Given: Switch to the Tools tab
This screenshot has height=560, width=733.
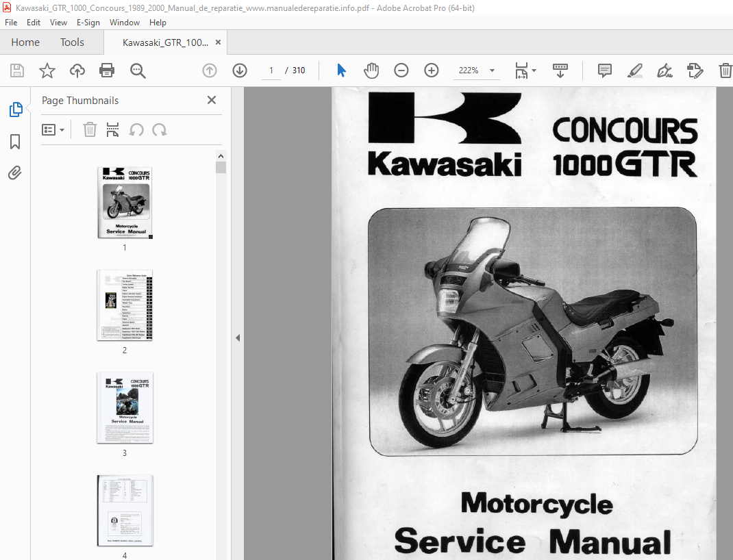Looking at the screenshot, I should click(72, 42).
